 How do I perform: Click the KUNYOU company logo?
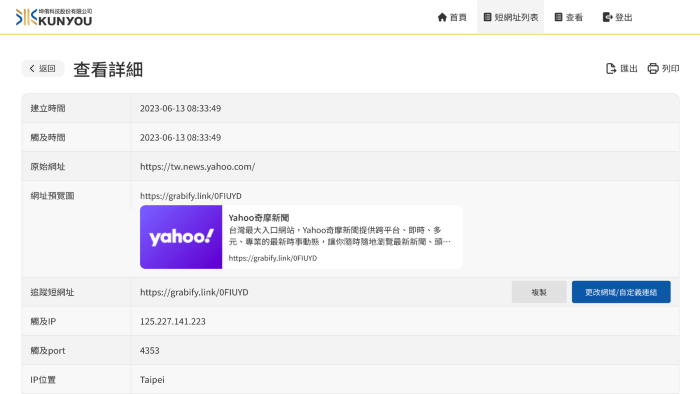pos(54,17)
